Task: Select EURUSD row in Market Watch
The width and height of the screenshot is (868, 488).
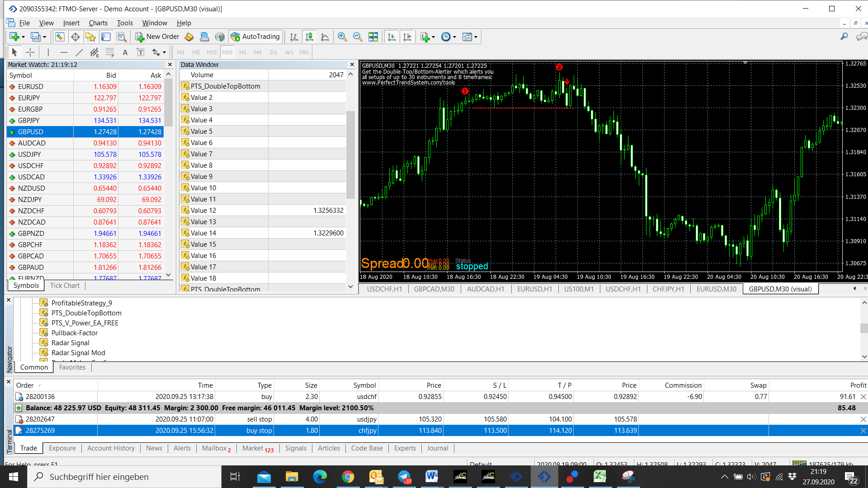Action: click(x=86, y=87)
